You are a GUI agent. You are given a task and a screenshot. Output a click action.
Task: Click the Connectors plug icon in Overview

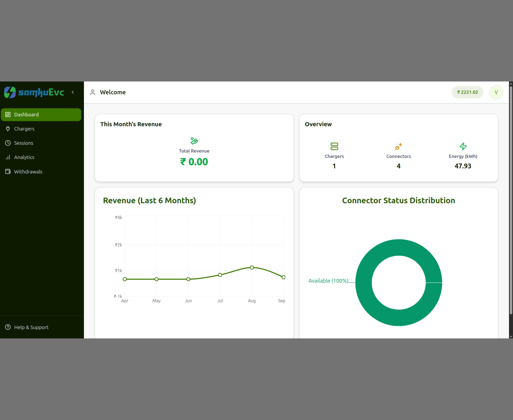point(398,146)
